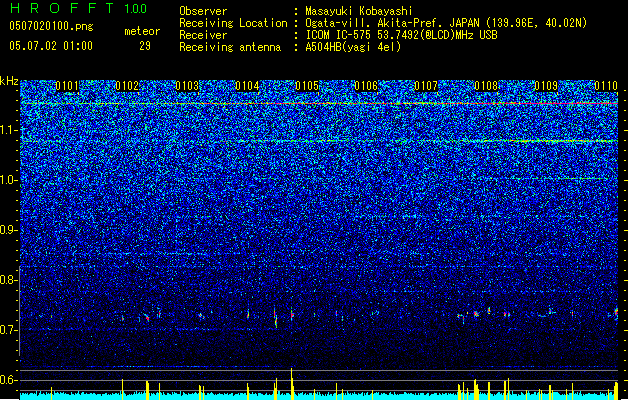Click the 0110 time marker
629x400 pixels.
pyautogui.click(x=606, y=86)
